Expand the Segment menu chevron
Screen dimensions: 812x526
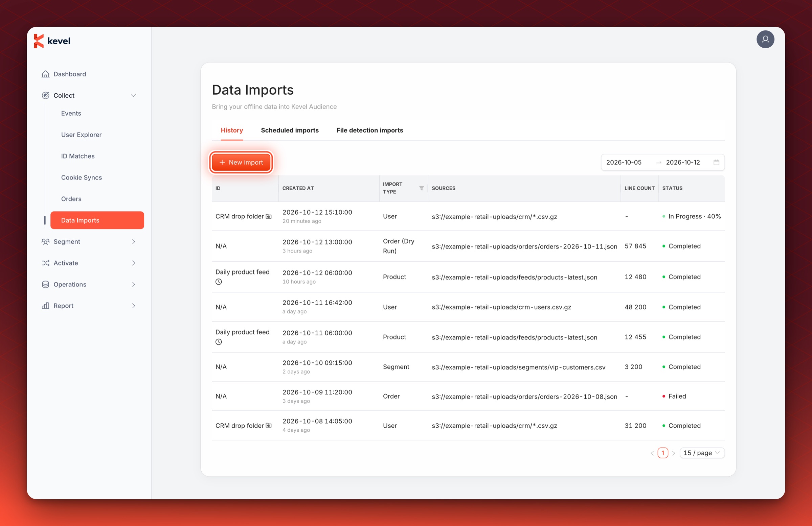[x=133, y=242]
